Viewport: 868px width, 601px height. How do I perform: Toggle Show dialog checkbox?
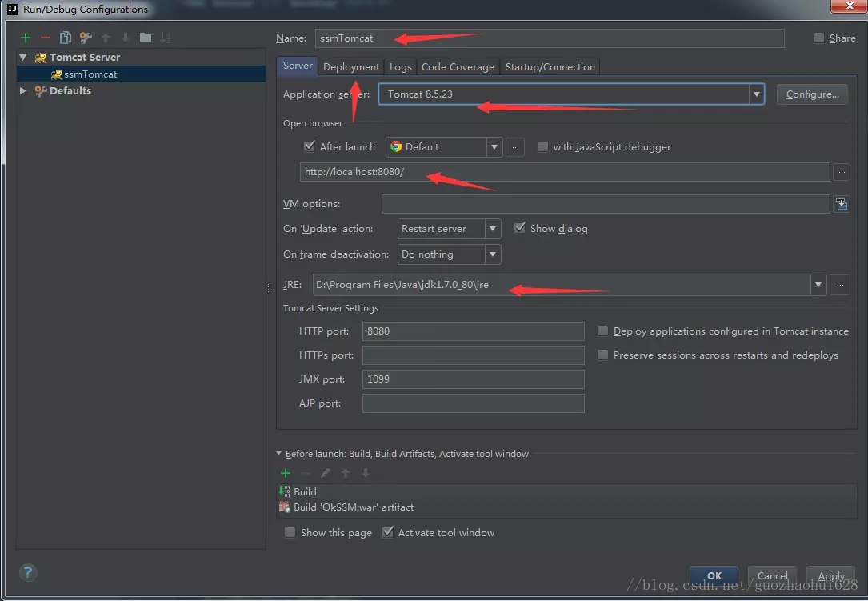[x=519, y=227]
